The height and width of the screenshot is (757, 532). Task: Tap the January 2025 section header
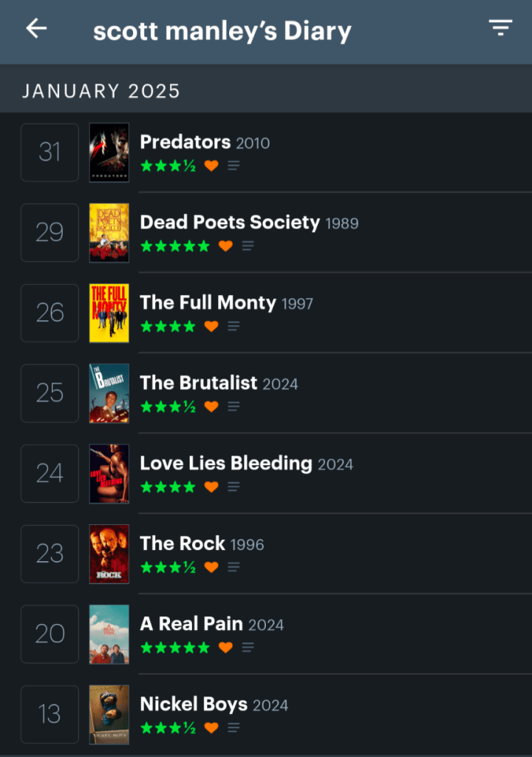[x=101, y=91]
